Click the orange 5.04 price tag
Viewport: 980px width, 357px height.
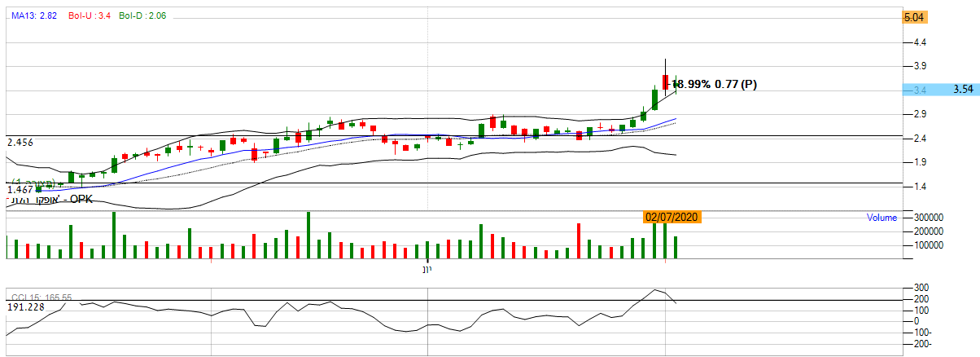point(916,17)
